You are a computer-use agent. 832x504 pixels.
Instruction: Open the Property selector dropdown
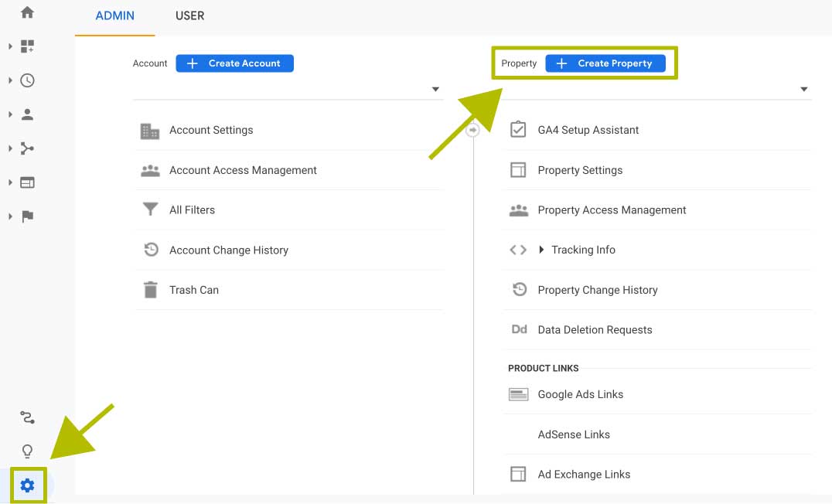[x=804, y=90]
